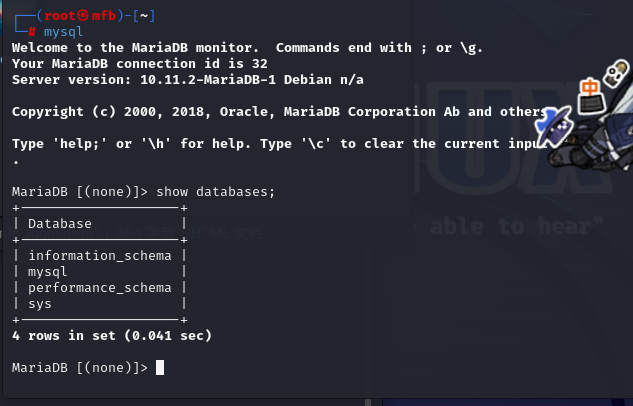The width and height of the screenshot is (633, 406).
Task: Click the purple hat icon on input toolbar
Action: (555, 126)
